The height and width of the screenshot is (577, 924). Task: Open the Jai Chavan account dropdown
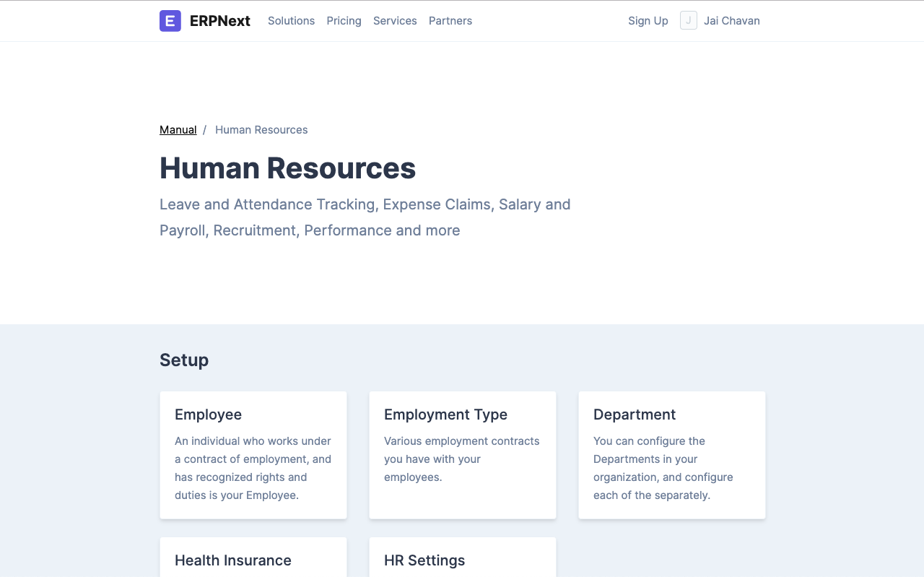coord(731,21)
